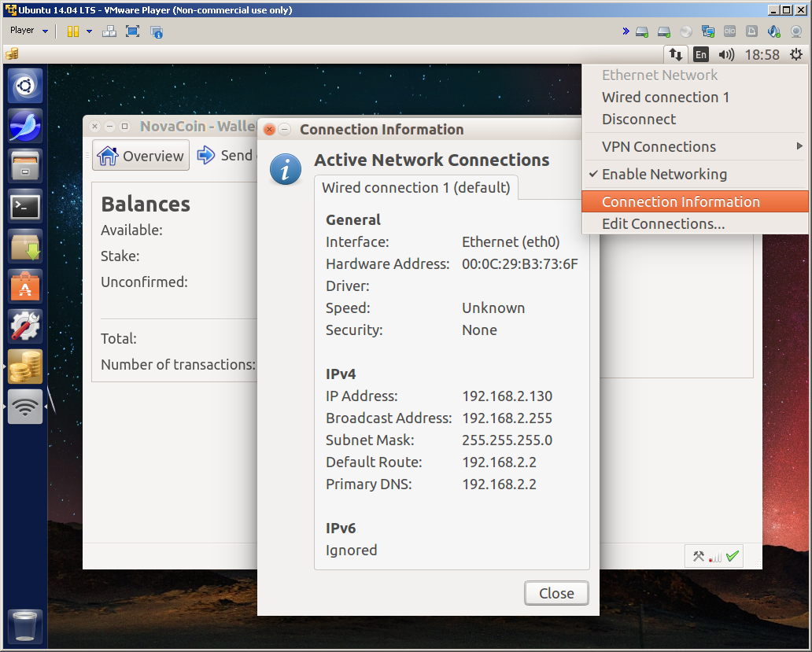Choose Disconnect in the network menu
The width and height of the screenshot is (812, 652).
click(x=639, y=120)
